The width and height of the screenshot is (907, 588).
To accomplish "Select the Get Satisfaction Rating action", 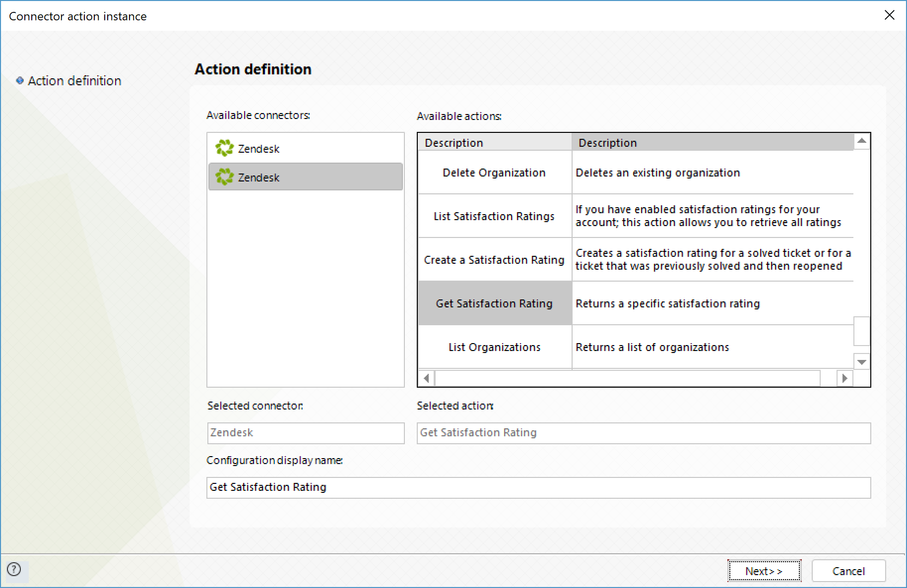I will pyautogui.click(x=495, y=303).
